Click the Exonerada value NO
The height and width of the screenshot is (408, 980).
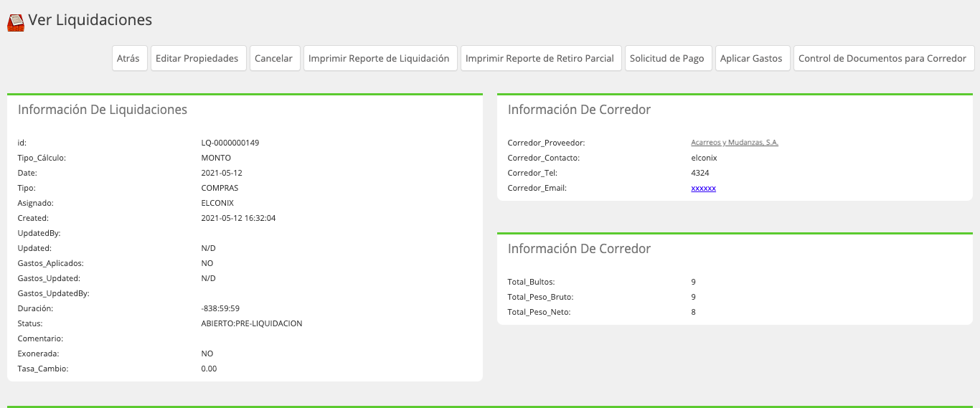tap(207, 354)
